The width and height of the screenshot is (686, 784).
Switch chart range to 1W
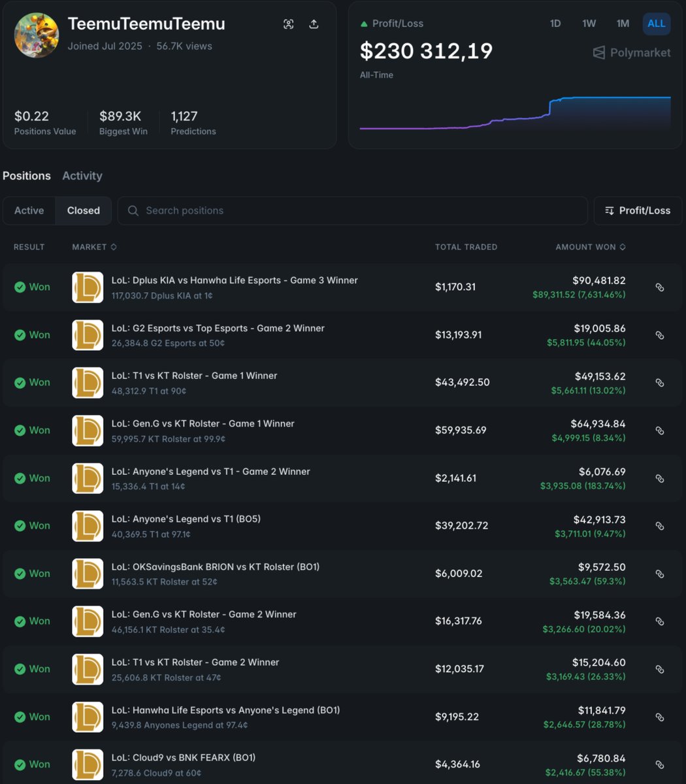pyautogui.click(x=589, y=24)
